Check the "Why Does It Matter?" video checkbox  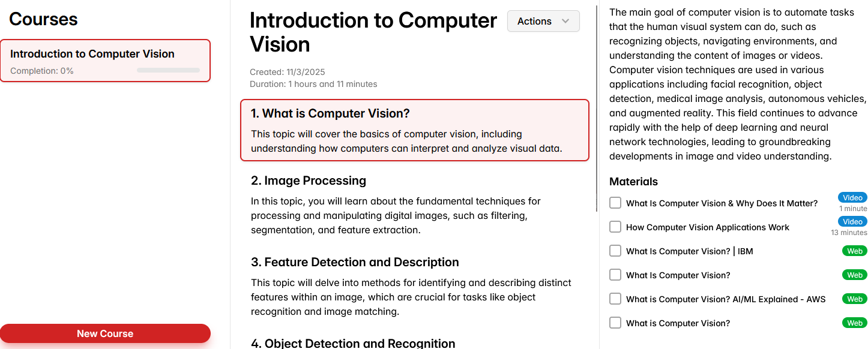(x=615, y=203)
